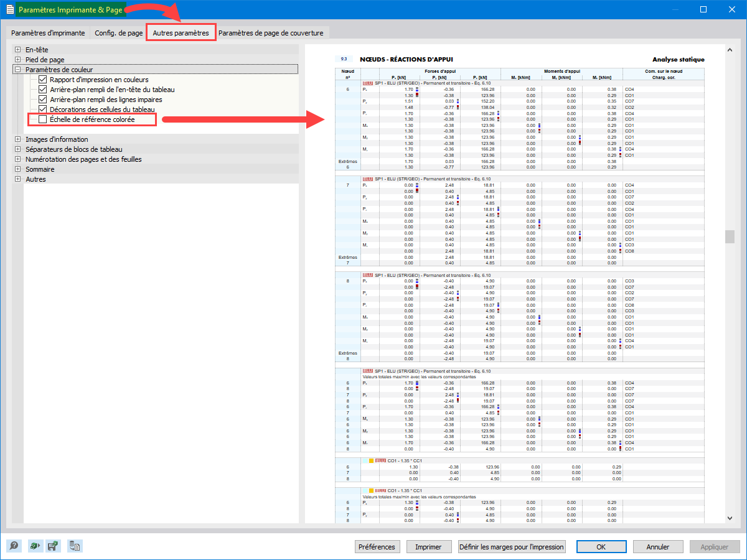
Task: Expand the 'Images d'information' section
Action: pyautogui.click(x=18, y=139)
